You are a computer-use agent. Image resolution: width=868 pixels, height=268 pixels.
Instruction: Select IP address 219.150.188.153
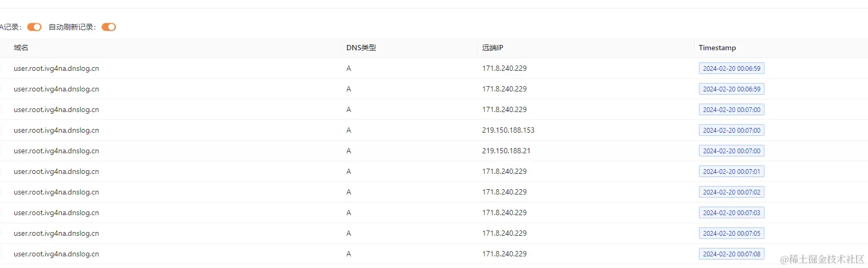pyautogui.click(x=508, y=130)
